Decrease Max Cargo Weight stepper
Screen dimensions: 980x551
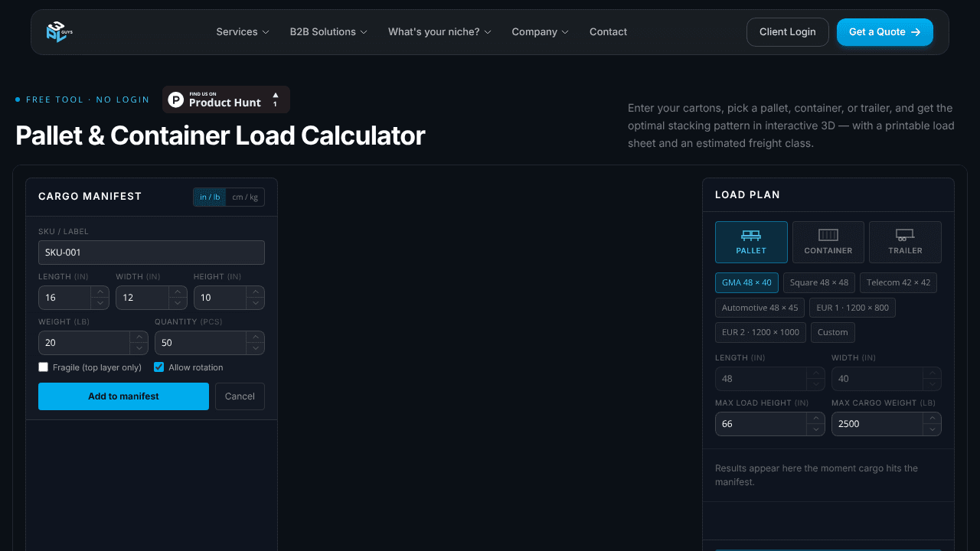point(933,429)
